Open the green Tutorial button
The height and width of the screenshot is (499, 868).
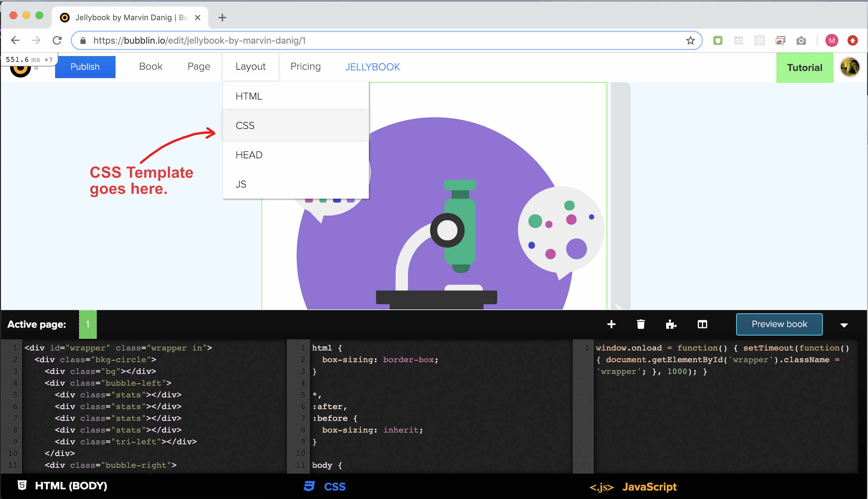coord(804,67)
